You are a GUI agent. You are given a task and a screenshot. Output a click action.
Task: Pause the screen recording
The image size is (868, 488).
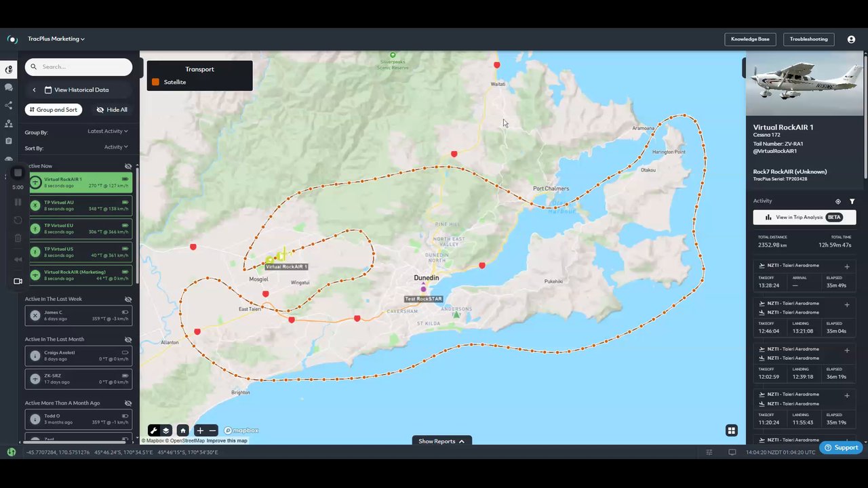18,202
